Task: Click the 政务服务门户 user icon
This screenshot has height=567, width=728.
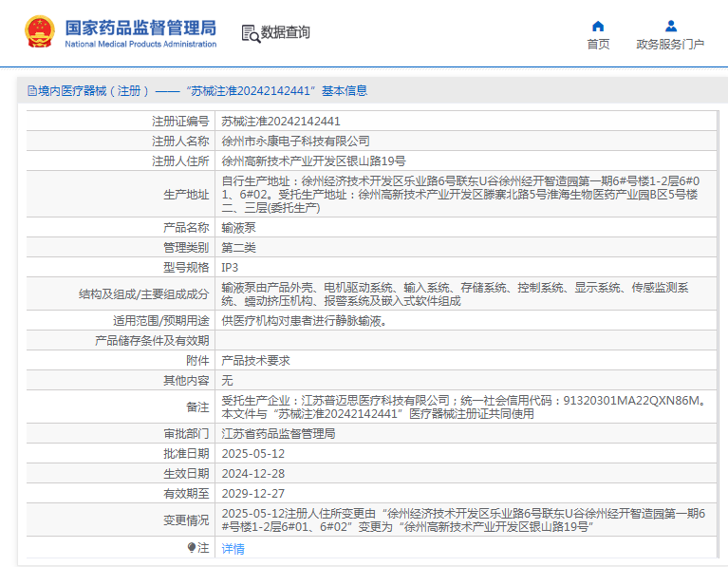Action: (670, 26)
